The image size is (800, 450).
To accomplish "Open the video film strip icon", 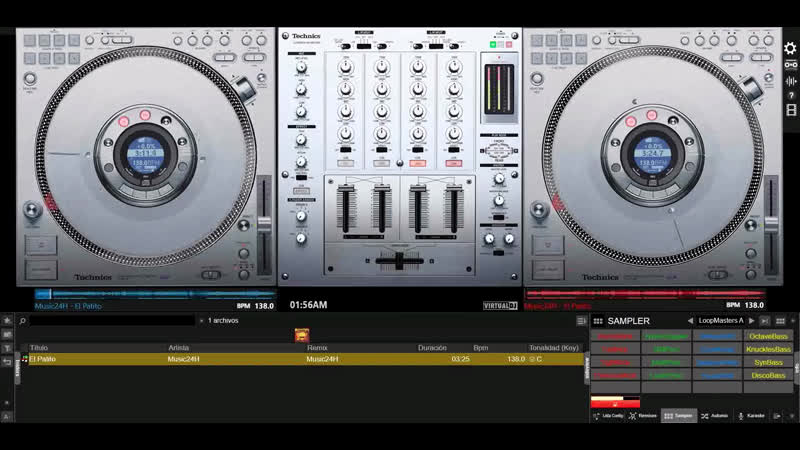I will tap(791, 110).
